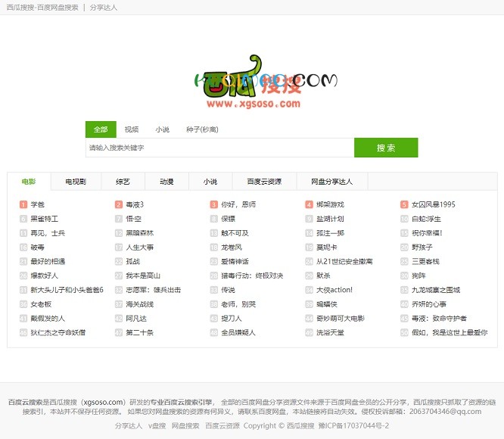Open the footer v盘搜 link
Image resolution: width=504 pixels, height=439 pixels.
(x=157, y=426)
